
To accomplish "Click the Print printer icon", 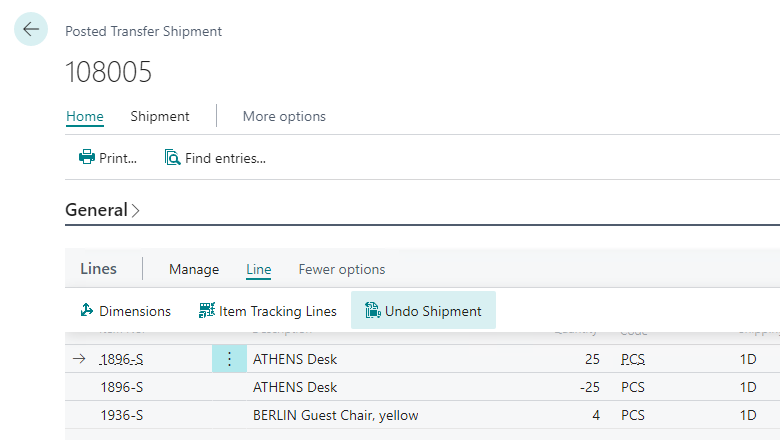I will pos(87,157).
